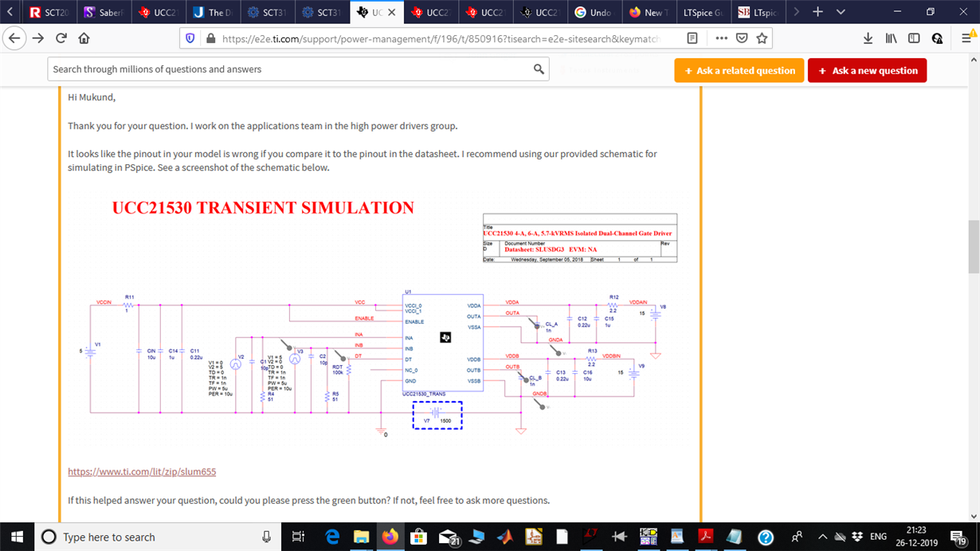Click the page vertical scrollbar thumb
The width and height of the screenshot is (980, 551).
pos(973,246)
